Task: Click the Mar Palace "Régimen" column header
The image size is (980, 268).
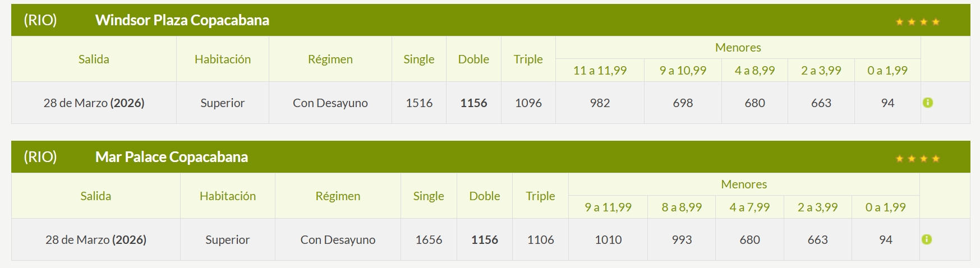Action: 338,196
